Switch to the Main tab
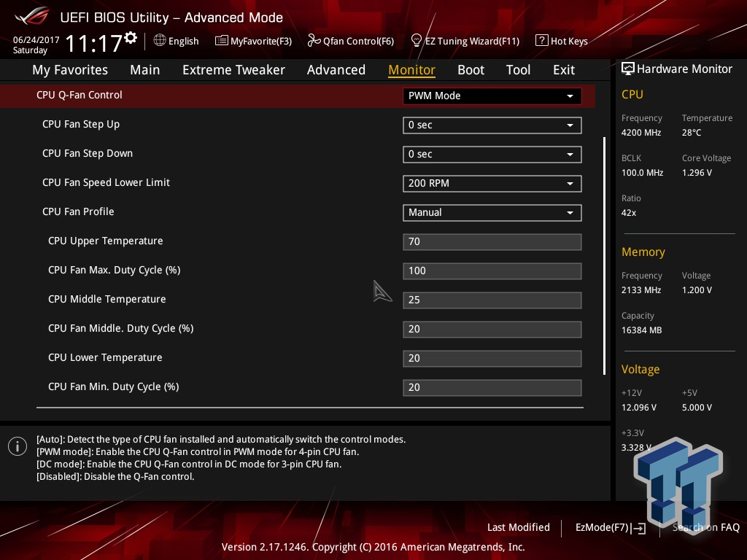This screenshot has width=747, height=560. coord(145,70)
